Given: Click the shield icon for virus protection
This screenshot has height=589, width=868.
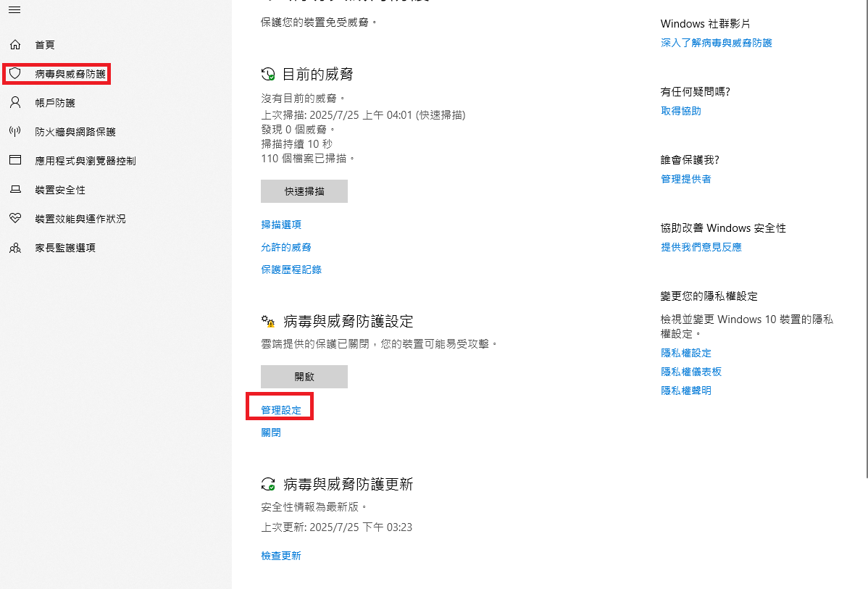Looking at the screenshot, I should click(x=15, y=74).
